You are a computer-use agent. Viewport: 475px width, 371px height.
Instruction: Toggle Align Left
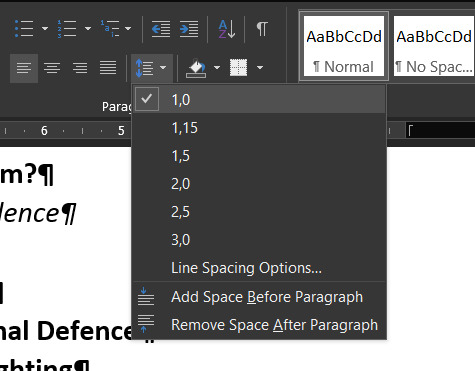24,68
